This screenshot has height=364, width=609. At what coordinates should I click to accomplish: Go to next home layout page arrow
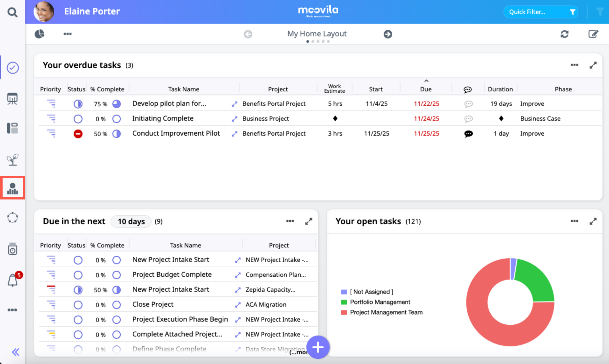pos(388,34)
